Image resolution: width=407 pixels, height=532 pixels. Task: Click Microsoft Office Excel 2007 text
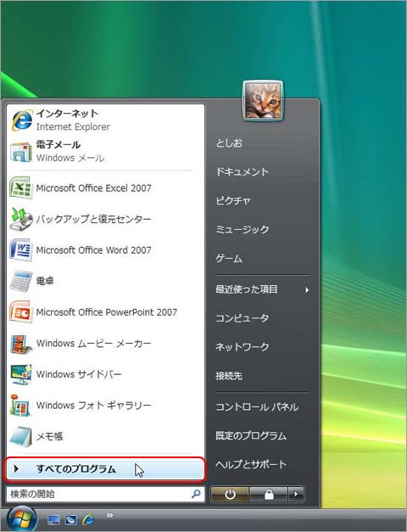click(x=93, y=188)
